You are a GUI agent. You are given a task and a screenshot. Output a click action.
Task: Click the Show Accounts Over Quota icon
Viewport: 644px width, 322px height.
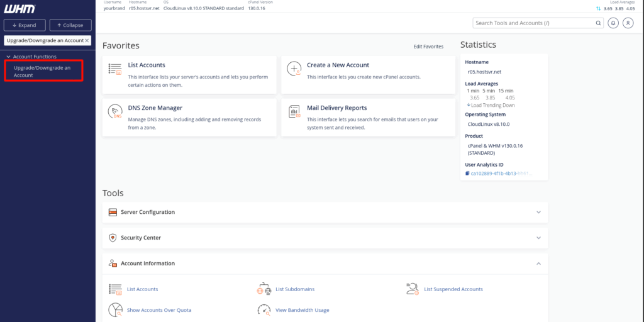tap(115, 309)
